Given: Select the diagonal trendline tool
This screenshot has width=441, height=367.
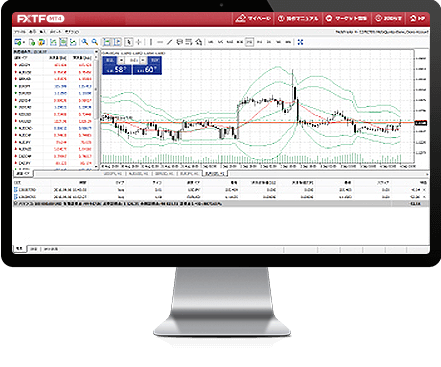Looking at the screenshot, I should click(x=169, y=42).
